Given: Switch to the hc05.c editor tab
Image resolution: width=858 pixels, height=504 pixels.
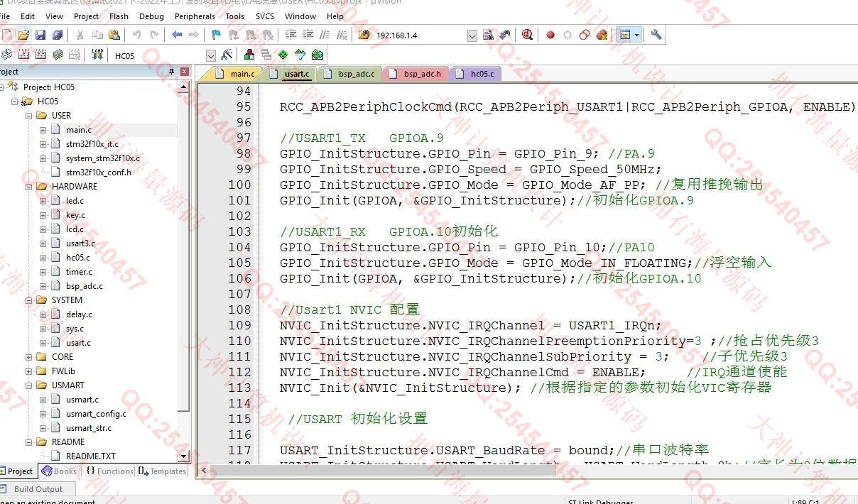Looking at the screenshot, I should pyautogui.click(x=477, y=74).
